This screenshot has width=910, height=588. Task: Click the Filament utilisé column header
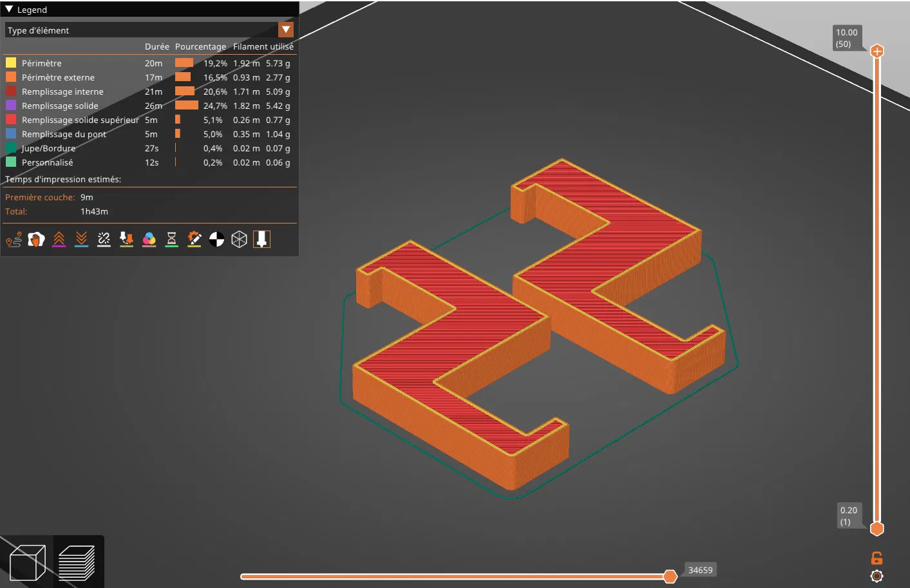pos(263,46)
